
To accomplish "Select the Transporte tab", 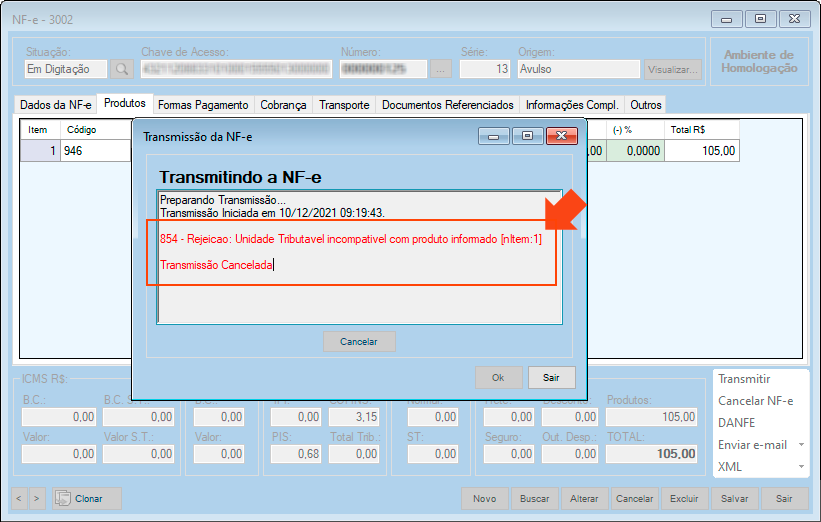I will (x=344, y=105).
